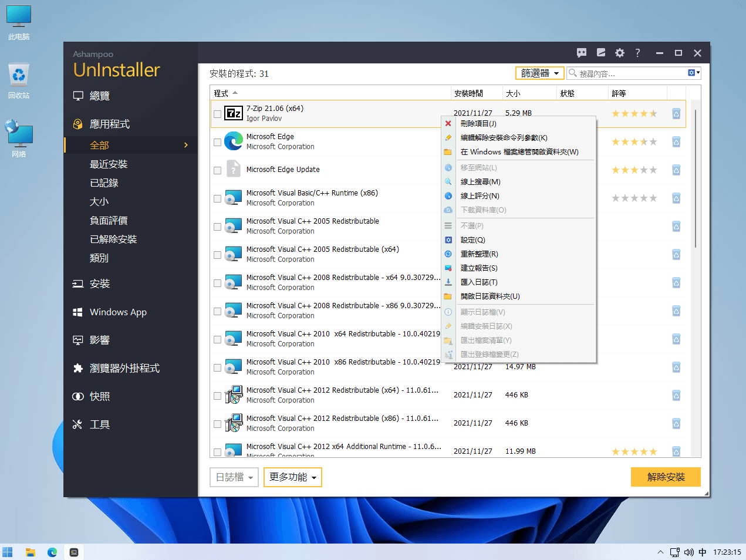Open 影響 section in sidebar
Viewport: 746px width, 560px height.
tap(100, 340)
